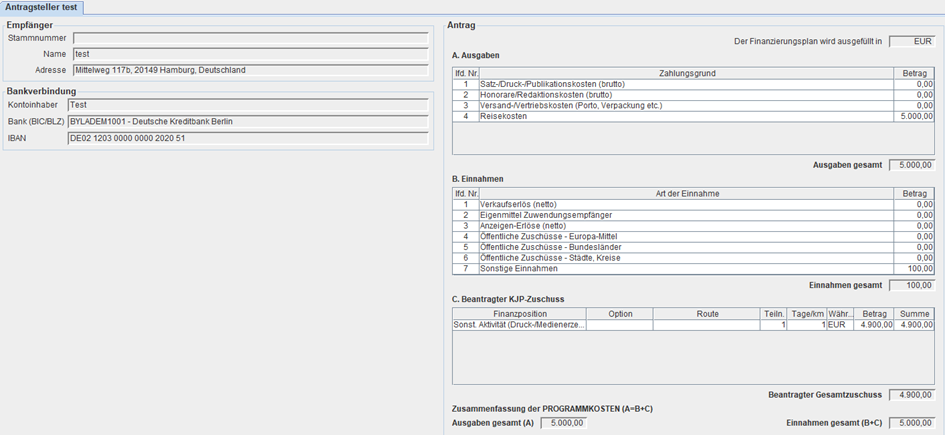Click the Beantragter Gesamtzuschuss value field
This screenshot has width=945, height=435.
click(911, 395)
